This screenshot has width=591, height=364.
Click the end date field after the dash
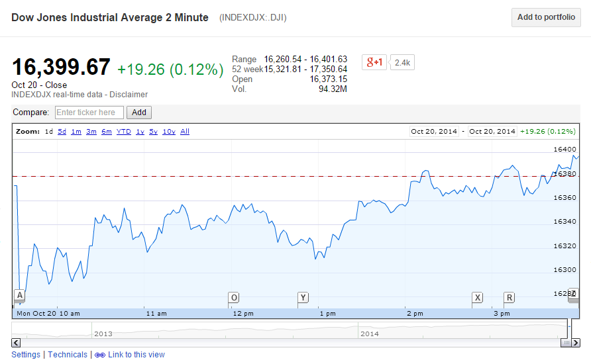pos(492,132)
